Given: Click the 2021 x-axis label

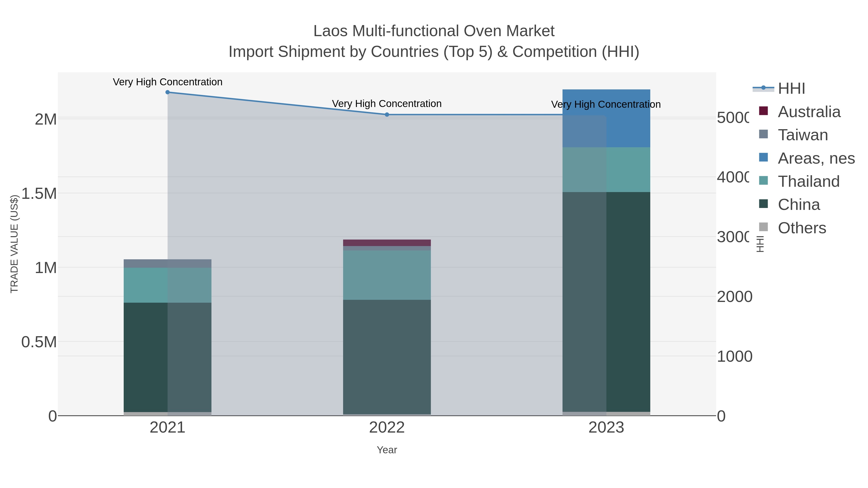Looking at the screenshot, I should click(x=168, y=428).
